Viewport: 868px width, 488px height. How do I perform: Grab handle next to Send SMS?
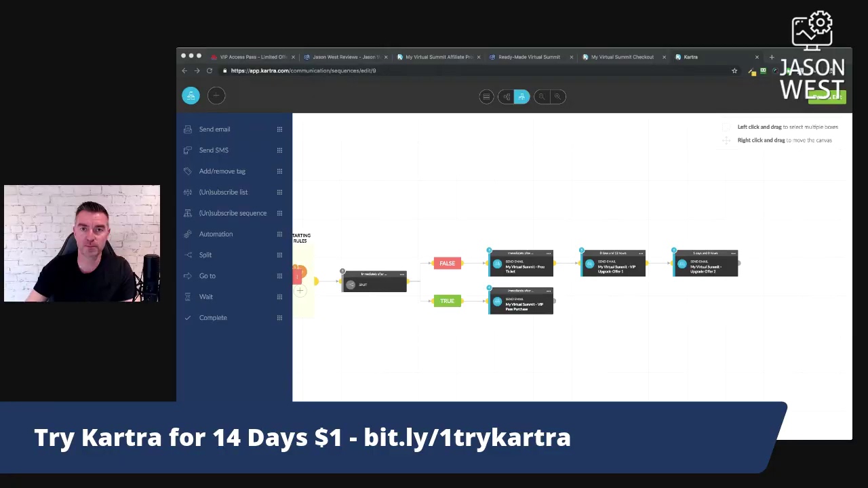[x=279, y=150]
